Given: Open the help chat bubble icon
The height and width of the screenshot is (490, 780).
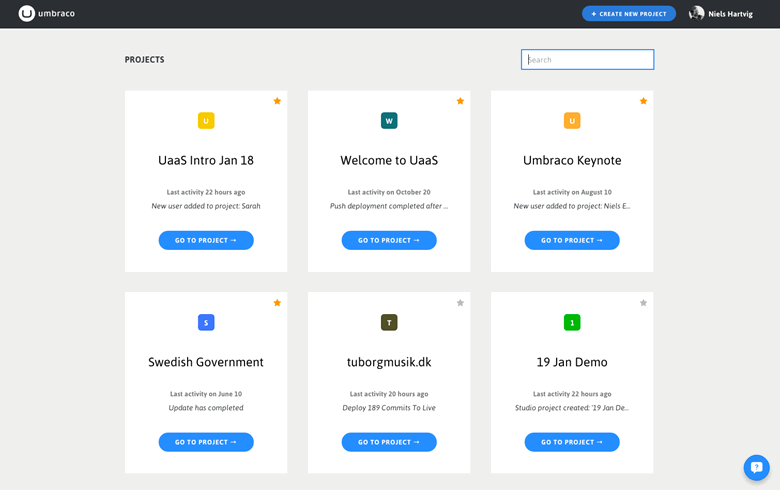Looking at the screenshot, I should 756,468.
